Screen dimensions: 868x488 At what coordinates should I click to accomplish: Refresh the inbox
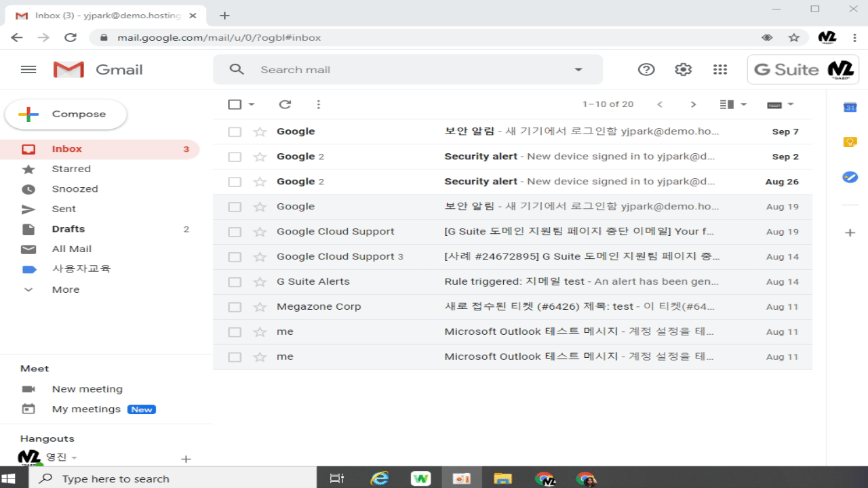pyautogui.click(x=285, y=104)
